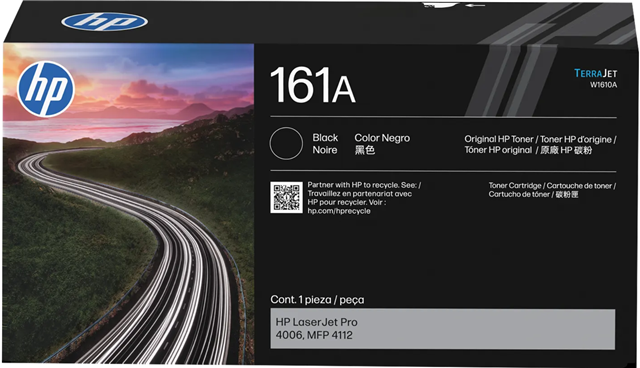Click the "Cont. 1 pieza / peça" text
This screenshot has width=640, height=368.
click(x=317, y=300)
